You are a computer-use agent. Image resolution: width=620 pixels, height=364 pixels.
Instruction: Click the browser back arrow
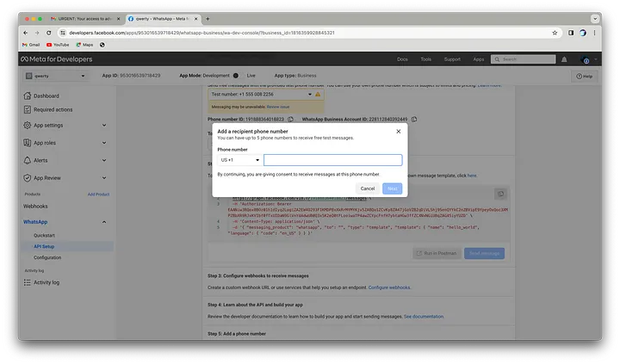point(26,33)
